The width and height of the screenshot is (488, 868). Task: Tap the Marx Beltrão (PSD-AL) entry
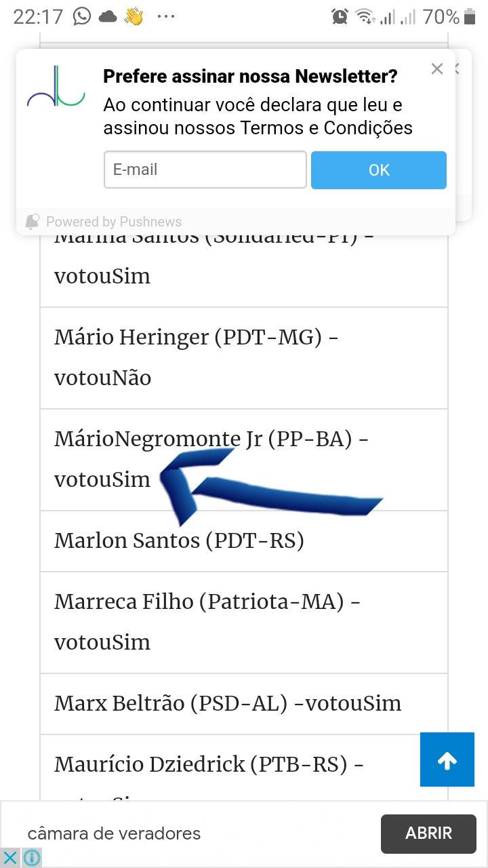pyautogui.click(x=244, y=703)
